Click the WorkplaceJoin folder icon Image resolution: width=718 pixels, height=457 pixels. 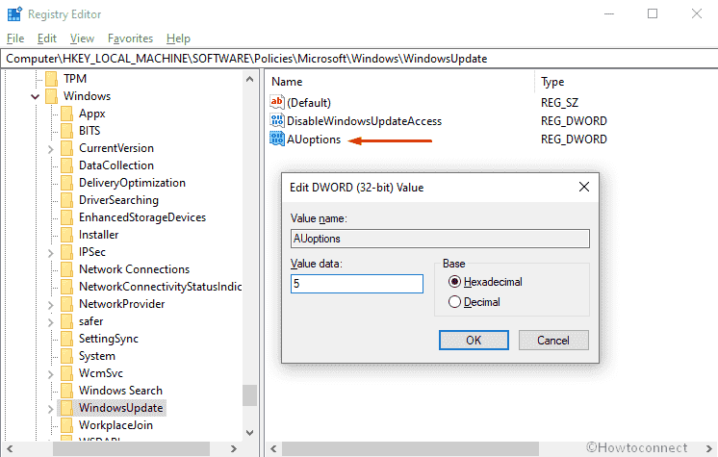click(x=67, y=425)
